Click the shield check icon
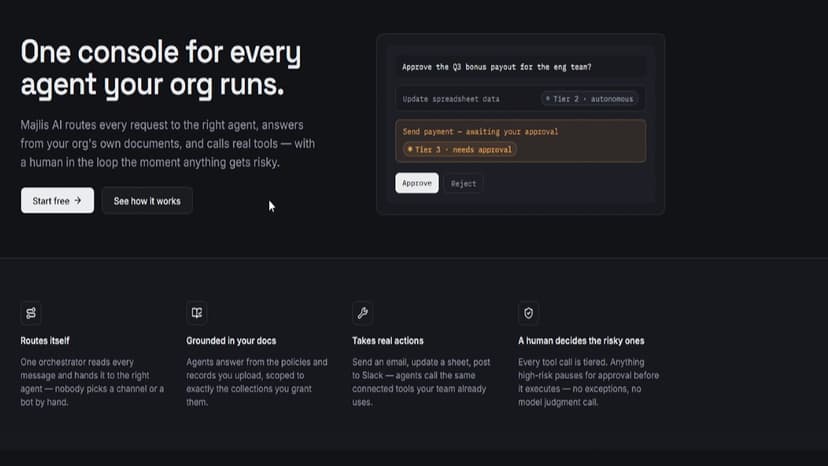 coord(529,313)
